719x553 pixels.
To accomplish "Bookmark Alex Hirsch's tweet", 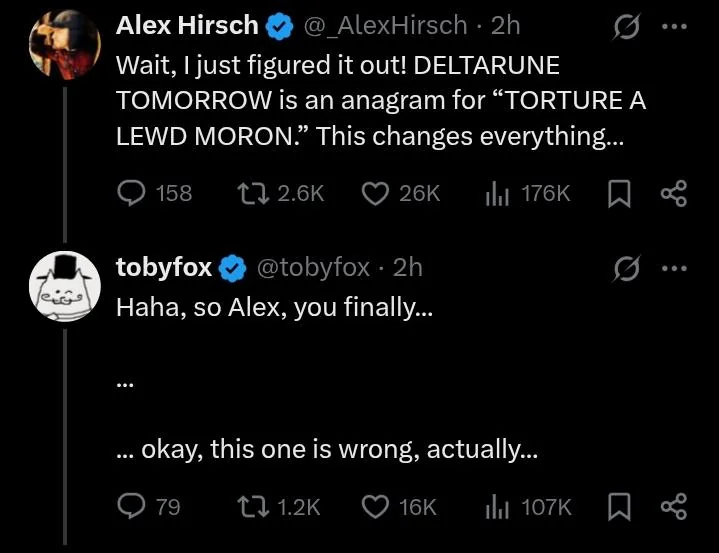I will 617,193.
